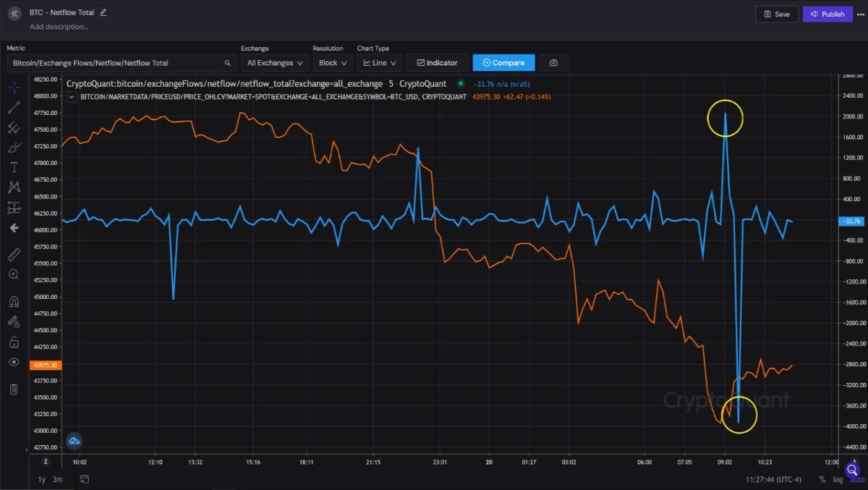Activate the zoom in magnifier tool

coord(14,274)
